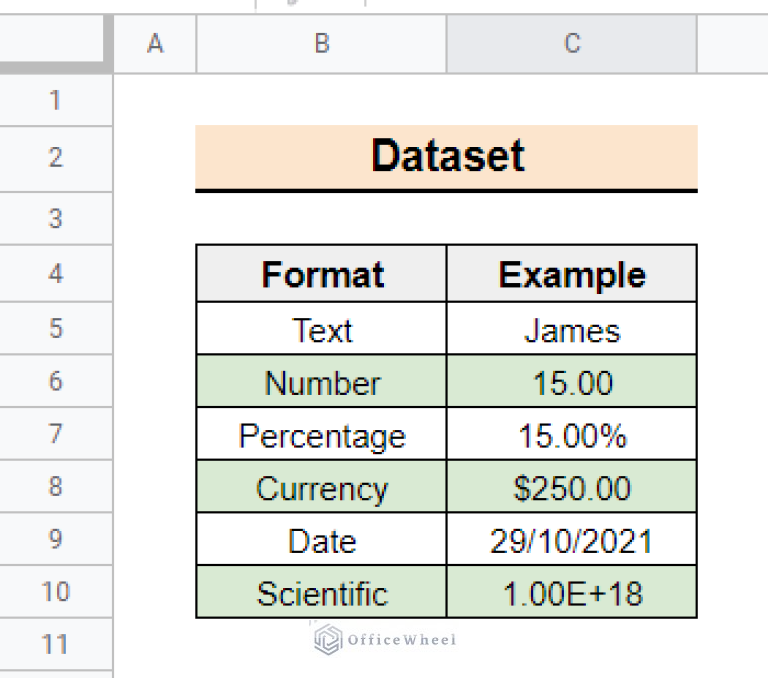
Task: Select the 1.00E+18 cell
Action: coord(571,593)
